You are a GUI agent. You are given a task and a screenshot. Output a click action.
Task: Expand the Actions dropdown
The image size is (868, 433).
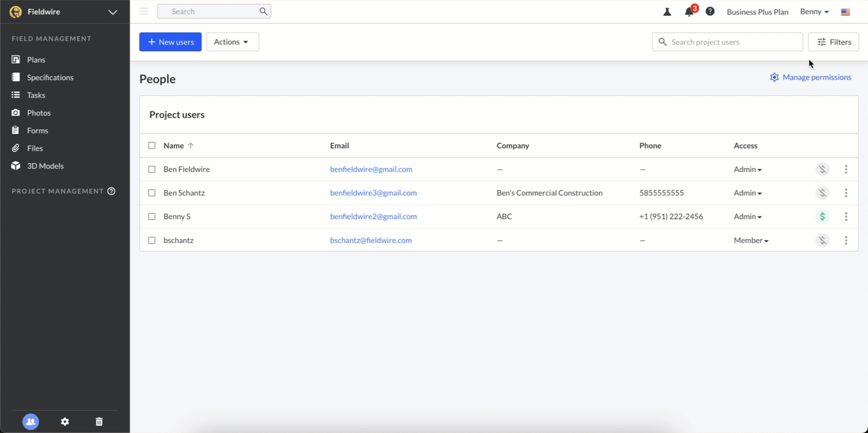(232, 42)
